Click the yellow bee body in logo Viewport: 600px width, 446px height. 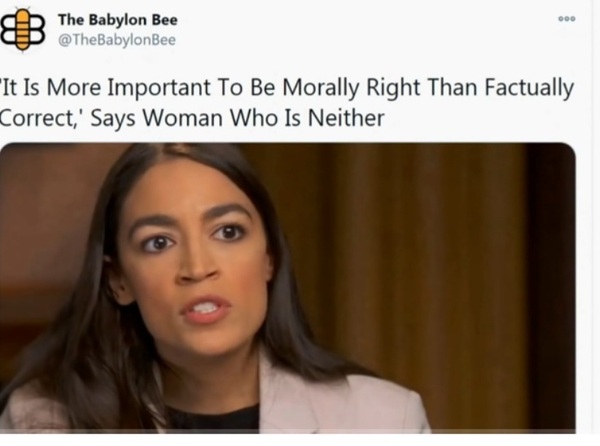[23, 30]
